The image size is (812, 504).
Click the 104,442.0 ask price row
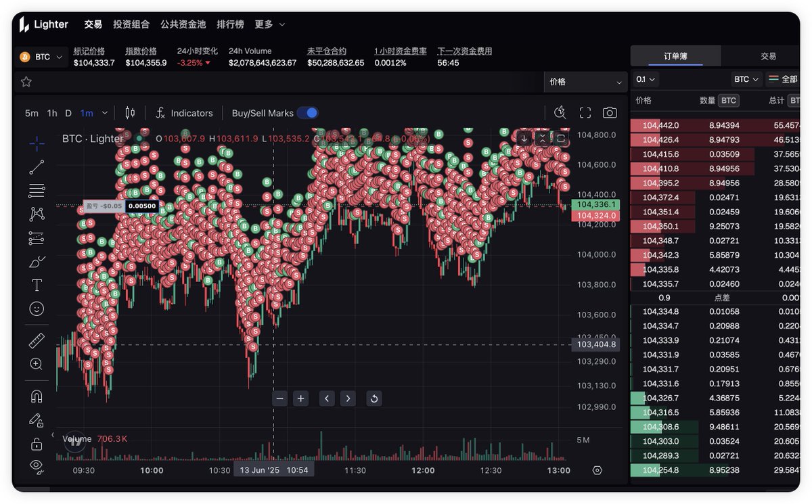[x=660, y=125]
